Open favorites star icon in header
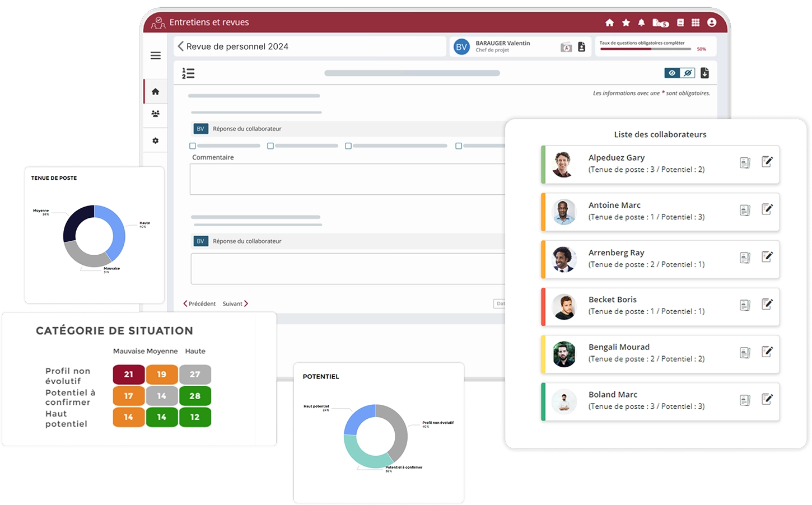812x505 pixels. 626,23
